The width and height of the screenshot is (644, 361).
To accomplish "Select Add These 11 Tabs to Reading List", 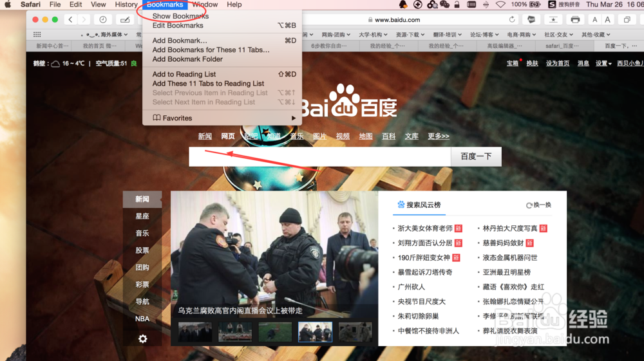I will [222, 83].
